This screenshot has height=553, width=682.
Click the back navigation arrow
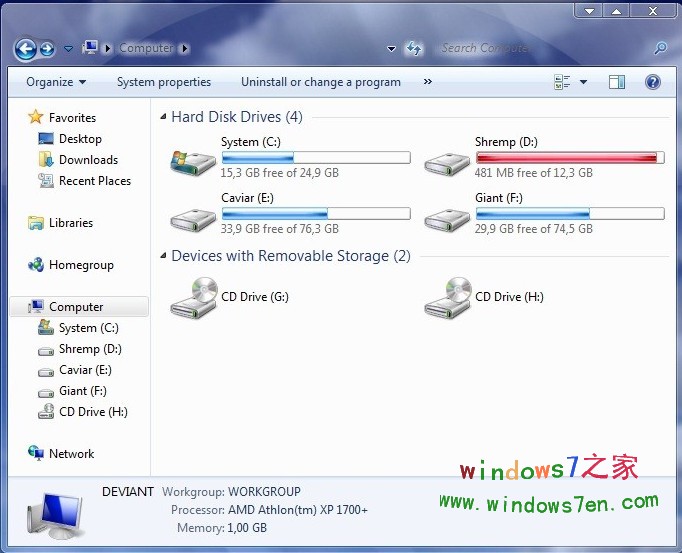click(25, 48)
